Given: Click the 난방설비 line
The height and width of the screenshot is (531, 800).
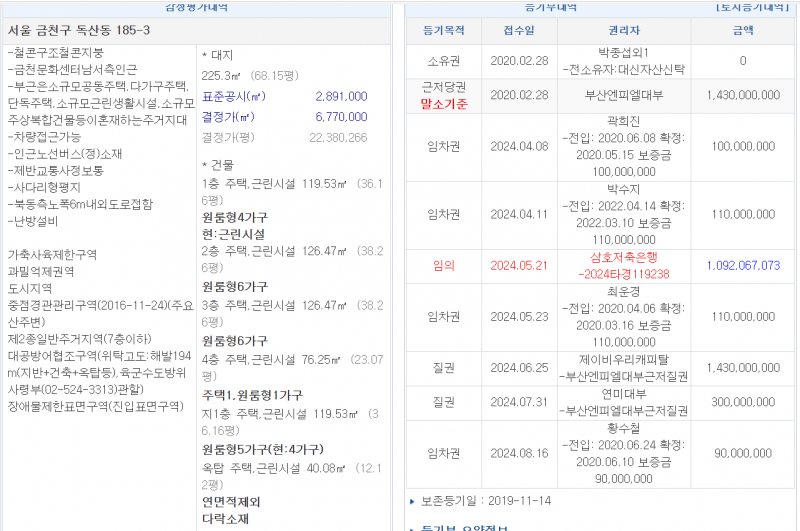Looking at the screenshot, I should coord(33,221).
